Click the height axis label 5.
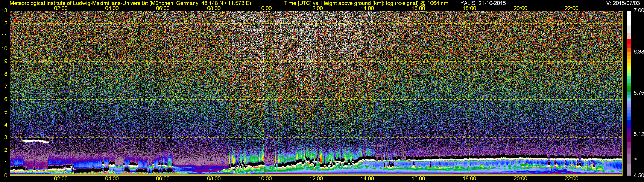The width and height of the screenshot is (644, 182). click(6, 112)
